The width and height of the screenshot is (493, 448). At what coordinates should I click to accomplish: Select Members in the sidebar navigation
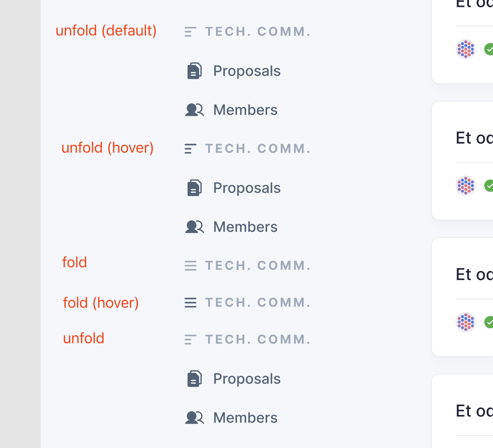coord(245,110)
